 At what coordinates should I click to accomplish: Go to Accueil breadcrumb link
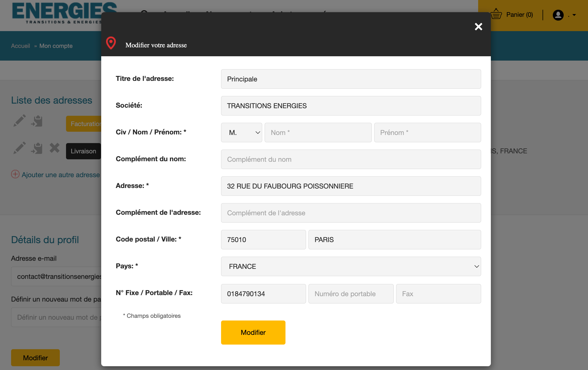tap(21, 46)
